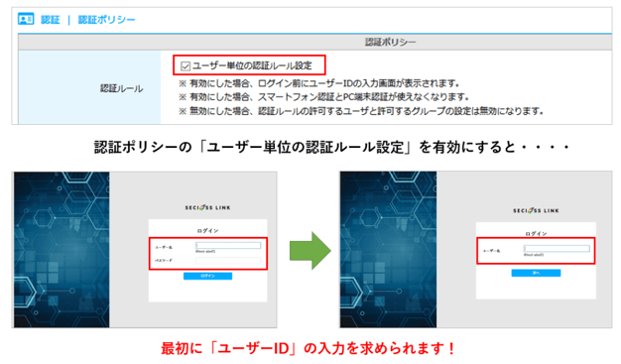Open the 認証 breadcrumb link
This screenshot has width=621, height=364.
tap(51, 20)
